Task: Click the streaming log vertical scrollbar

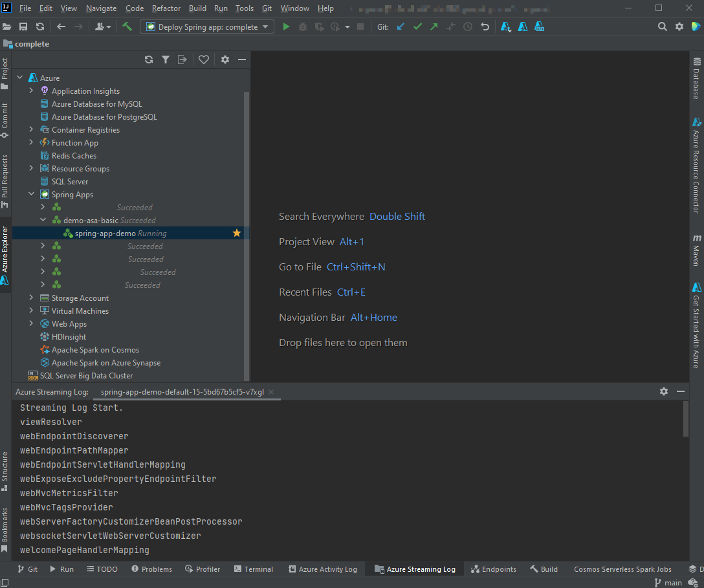Action: pyautogui.click(x=685, y=419)
